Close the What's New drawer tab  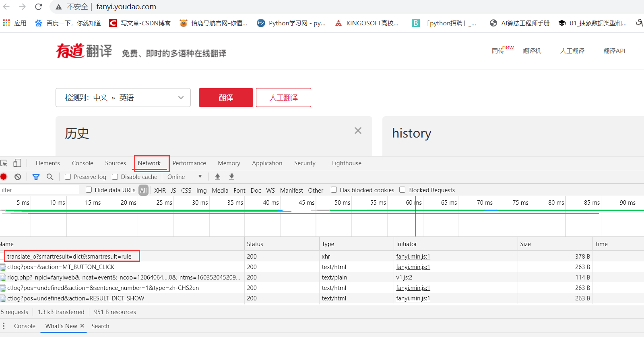pos(82,326)
